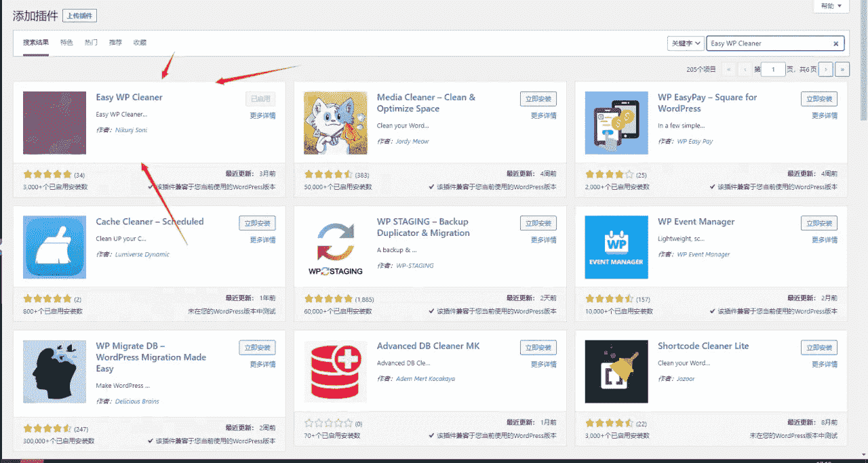Click the WP Migrate DB title link
868x463 pixels.
click(151, 357)
